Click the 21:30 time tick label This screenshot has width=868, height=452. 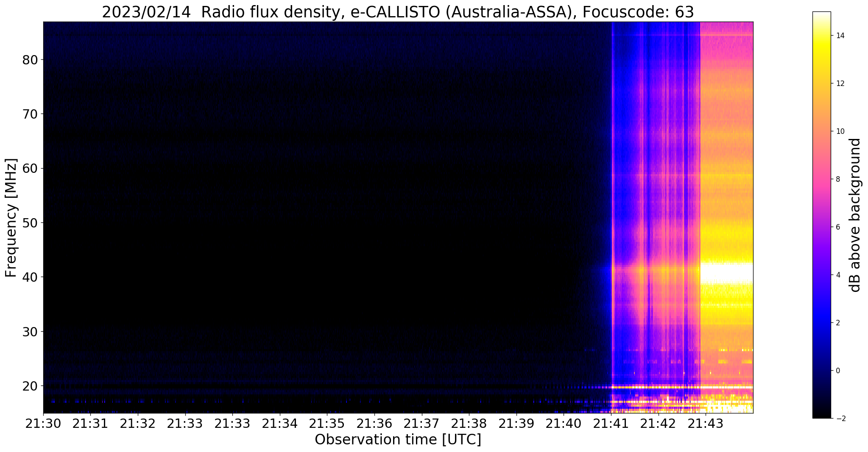pos(43,423)
